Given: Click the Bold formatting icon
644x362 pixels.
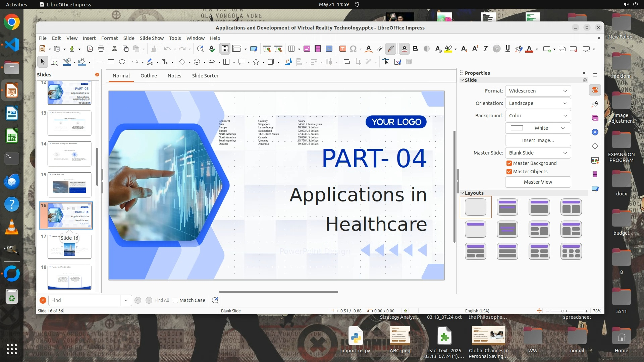Looking at the screenshot, I should tap(415, 49).
